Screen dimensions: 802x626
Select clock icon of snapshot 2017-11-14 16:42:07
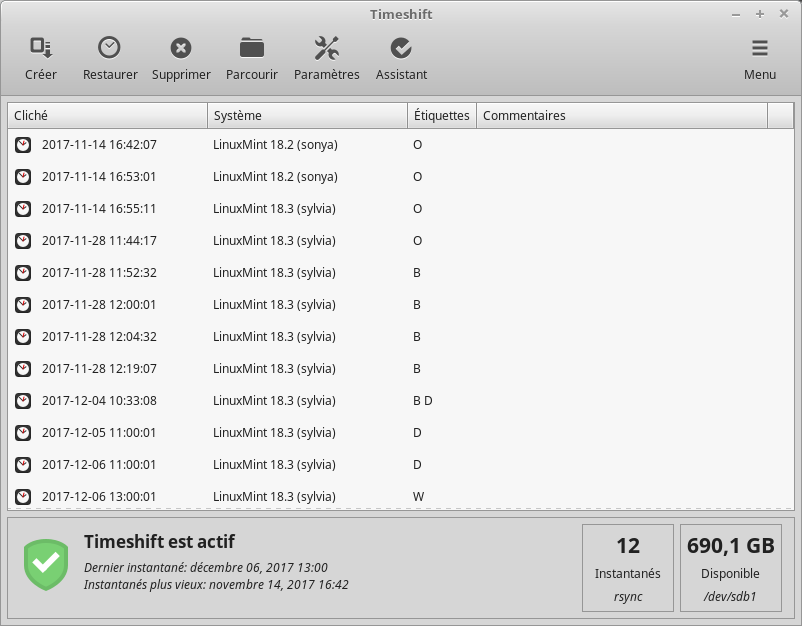point(23,145)
